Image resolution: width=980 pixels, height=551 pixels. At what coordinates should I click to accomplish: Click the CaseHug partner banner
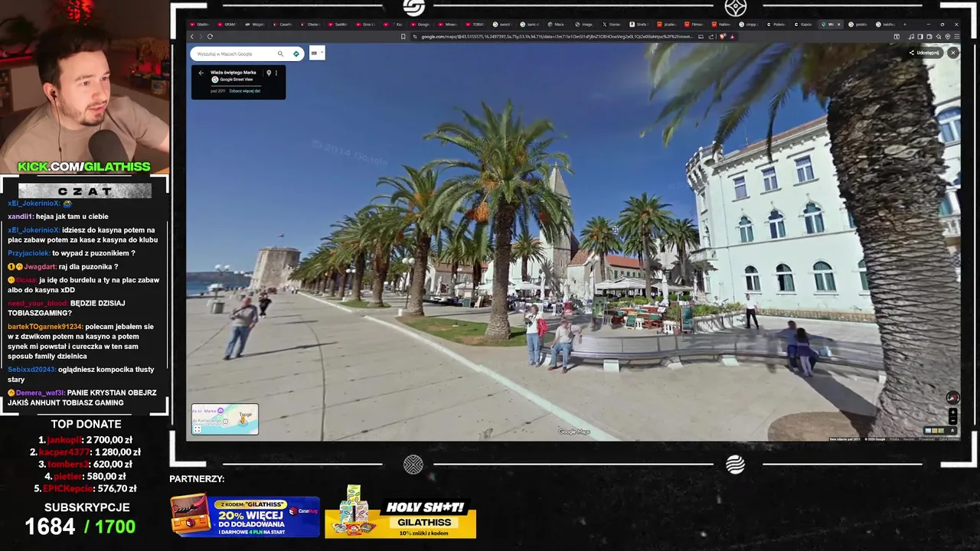pyautogui.click(x=245, y=515)
